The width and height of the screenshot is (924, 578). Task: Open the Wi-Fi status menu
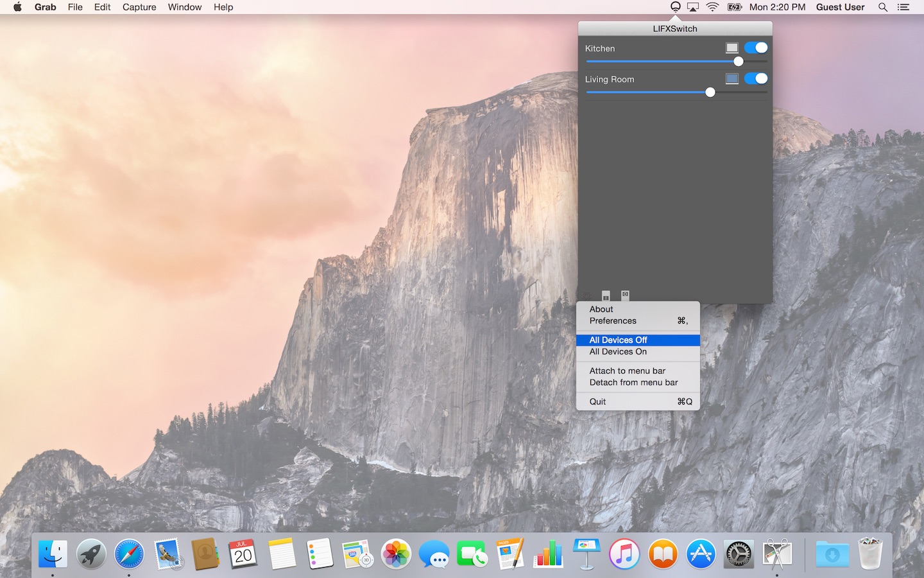coord(713,7)
